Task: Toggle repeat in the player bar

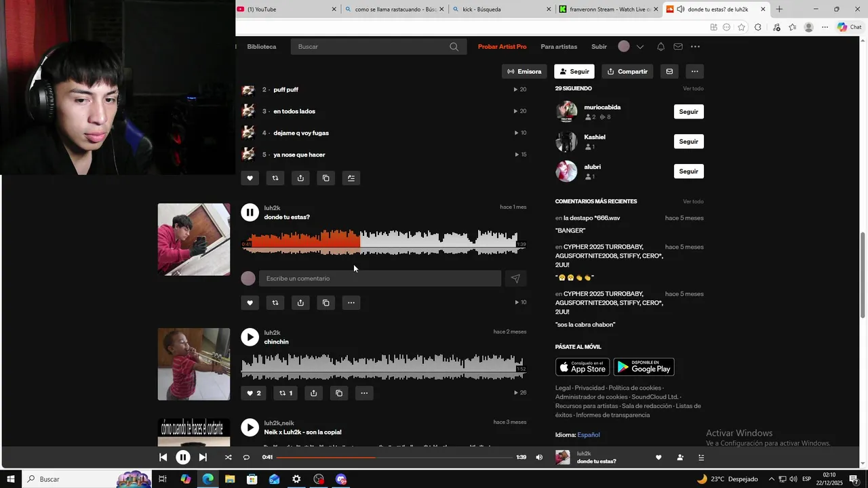Action: 246,457
